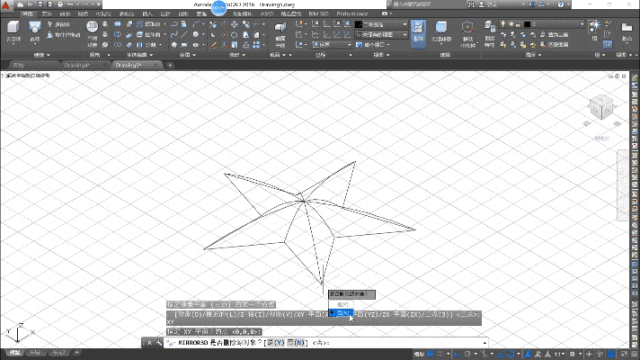The width and height of the screenshot is (640, 360).
Task: Click the black visual style color swatch
Action: (358, 24)
